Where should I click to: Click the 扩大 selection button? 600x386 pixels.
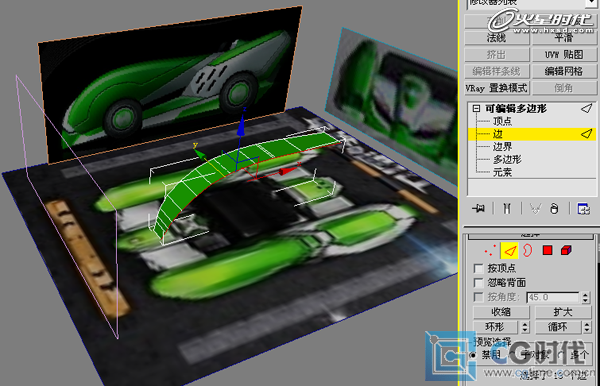(563, 312)
